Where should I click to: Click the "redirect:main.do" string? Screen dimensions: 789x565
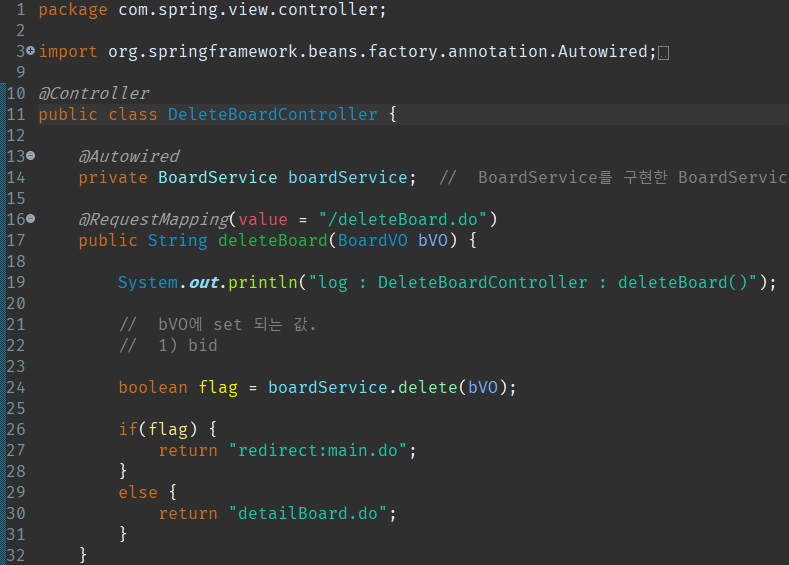pyautogui.click(x=318, y=450)
